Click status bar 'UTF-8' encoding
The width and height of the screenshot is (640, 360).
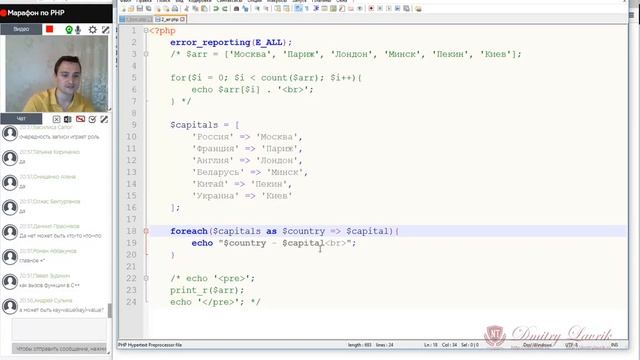[571, 345]
